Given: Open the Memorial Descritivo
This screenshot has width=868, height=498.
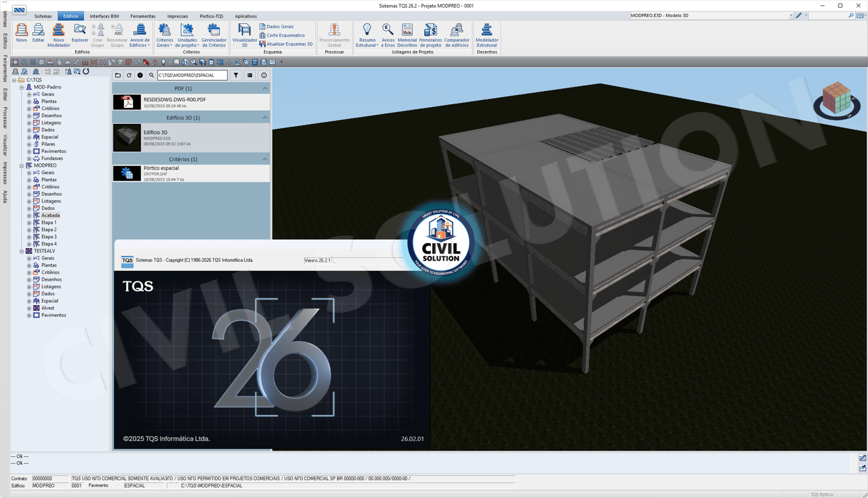Looking at the screenshot, I should [x=407, y=35].
